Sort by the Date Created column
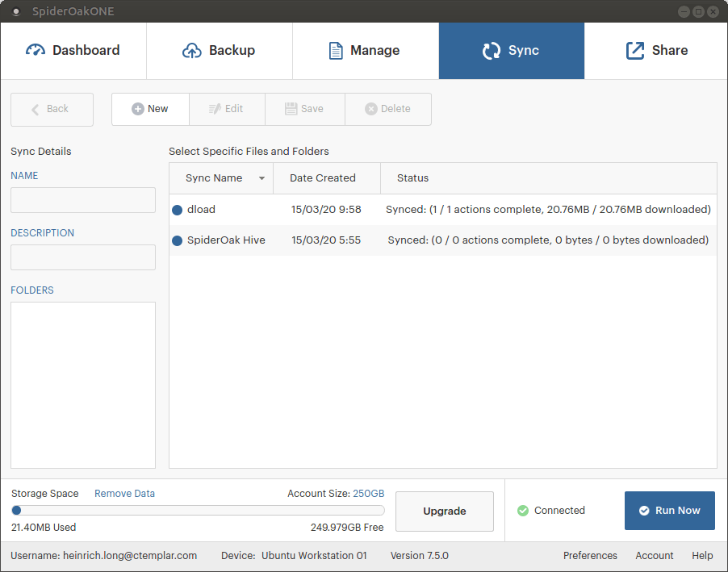Viewport: 728px width, 572px height. click(x=327, y=178)
